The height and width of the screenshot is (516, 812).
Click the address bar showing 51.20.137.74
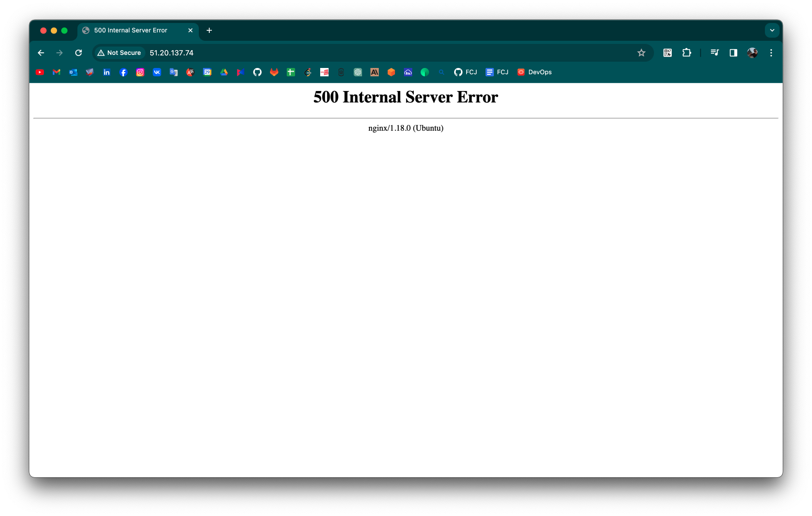(x=172, y=53)
